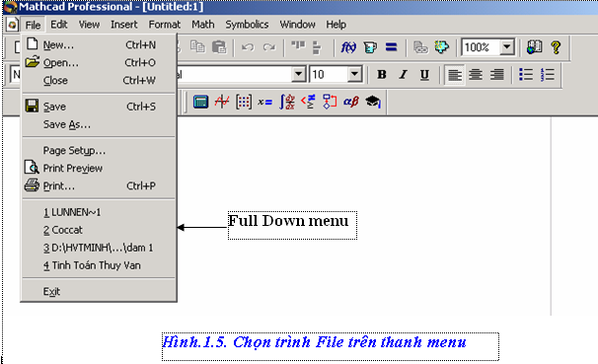598x364 pixels.
Task: Click the Calculate equals icon
Action: pyautogui.click(x=392, y=47)
